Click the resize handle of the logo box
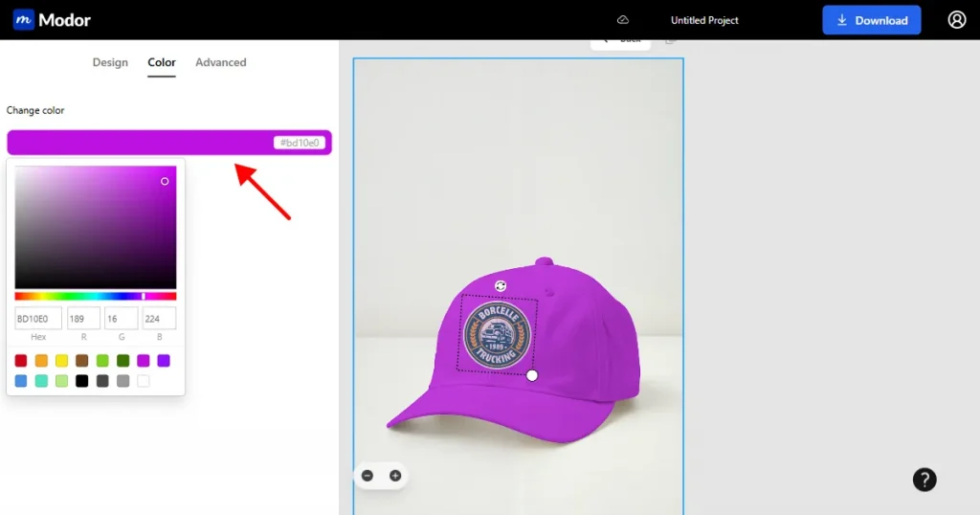 [532, 375]
